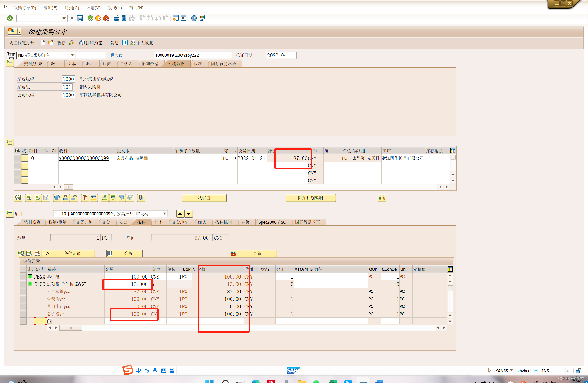This screenshot has height=383, width=588.
Task: Click the green Enter checkmark icon
Action: pos(10,18)
